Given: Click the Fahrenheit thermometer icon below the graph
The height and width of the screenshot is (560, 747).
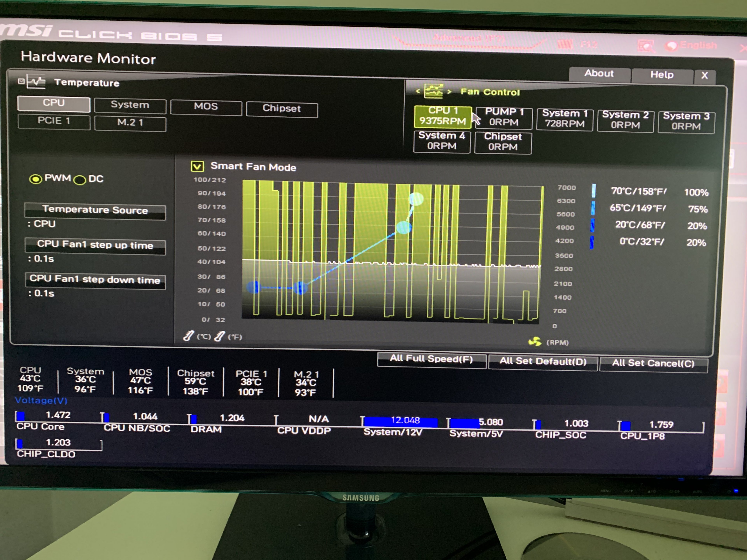Looking at the screenshot, I should 219,336.
